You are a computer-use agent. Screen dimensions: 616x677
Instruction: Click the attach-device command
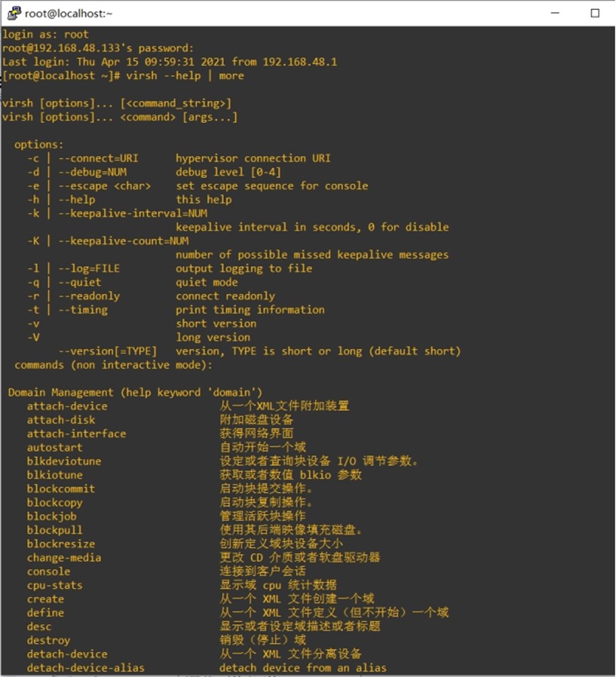click(x=67, y=406)
